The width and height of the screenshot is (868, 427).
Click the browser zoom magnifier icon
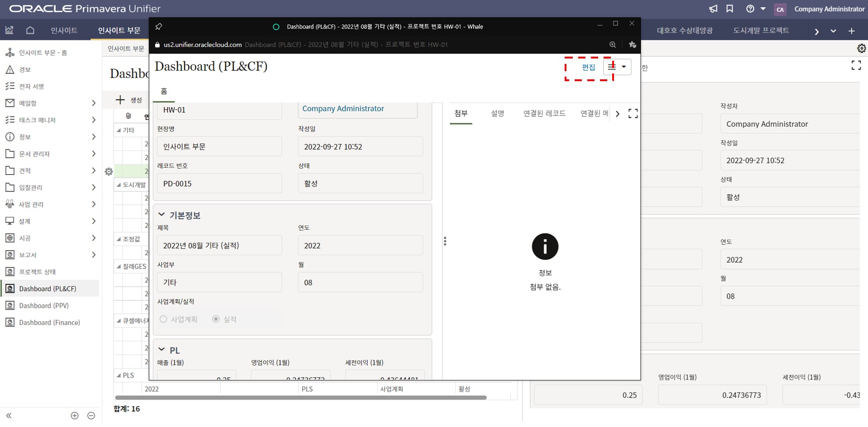tap(613, 44)
